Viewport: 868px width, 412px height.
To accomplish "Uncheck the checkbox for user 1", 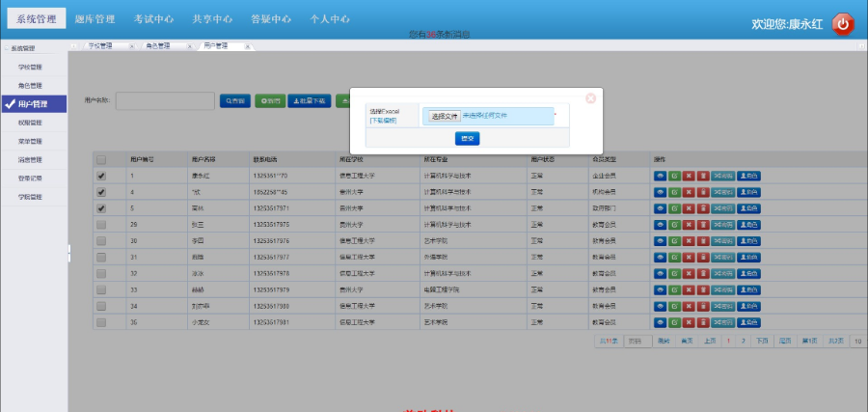I will [101, 177].
